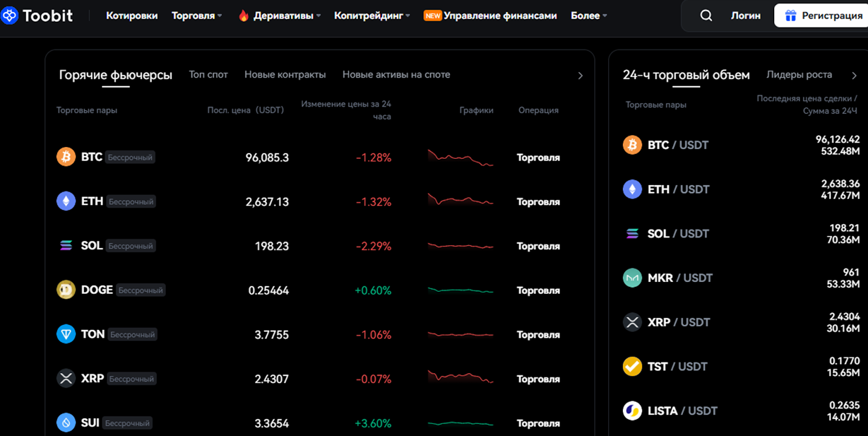Viewport: 868px width, 436px height.
Task: Click Торговля for the ETH row
Action: [x=538, y=202]
